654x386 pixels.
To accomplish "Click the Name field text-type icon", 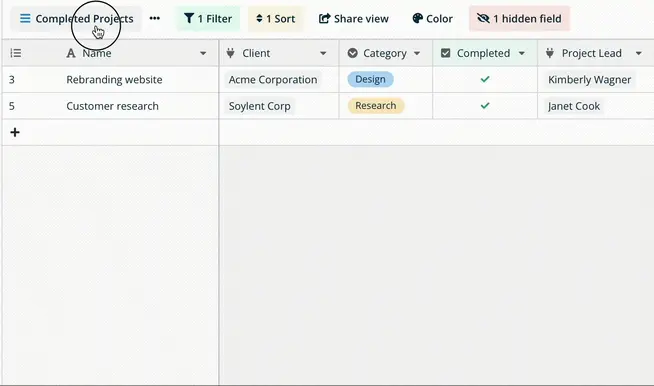I will [71, 53].
